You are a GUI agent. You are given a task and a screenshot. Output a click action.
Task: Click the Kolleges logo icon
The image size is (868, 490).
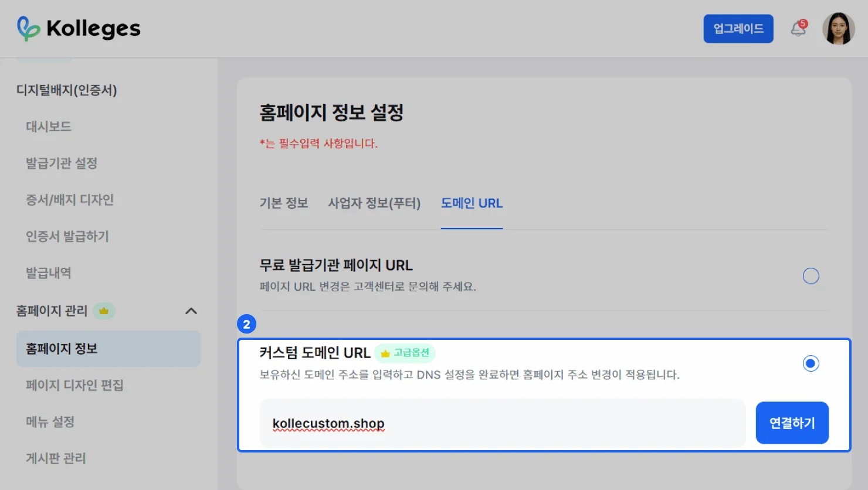[28, 28]
